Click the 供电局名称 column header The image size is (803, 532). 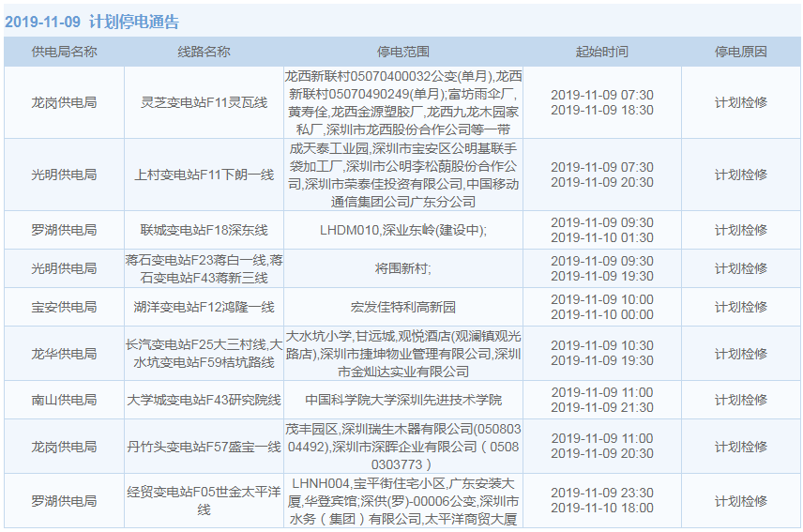(64, 53)
